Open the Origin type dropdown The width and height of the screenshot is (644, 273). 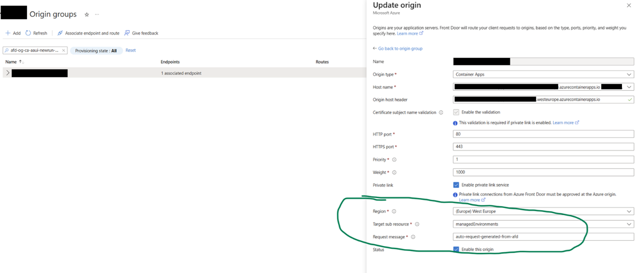point(543,74)
